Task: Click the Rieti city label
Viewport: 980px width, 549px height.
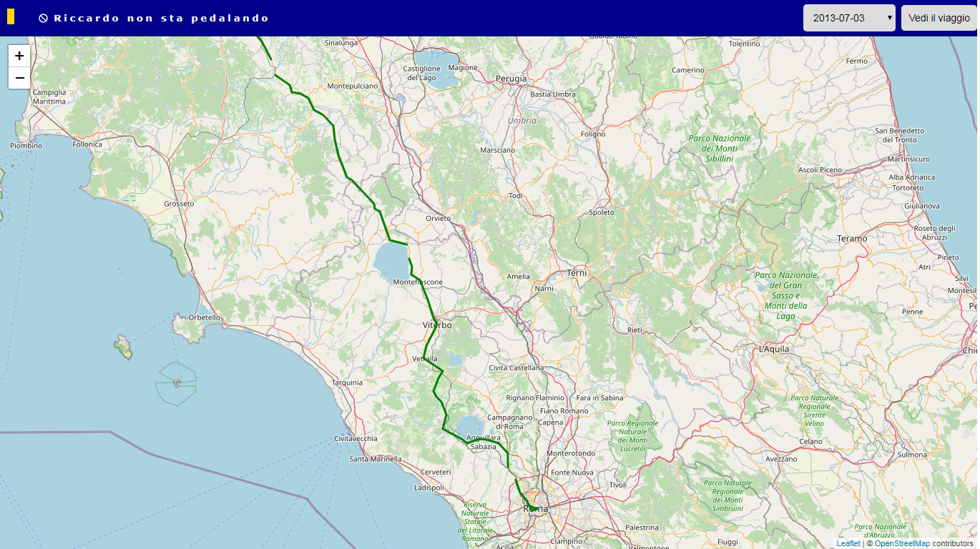Action: click(634, 330)
